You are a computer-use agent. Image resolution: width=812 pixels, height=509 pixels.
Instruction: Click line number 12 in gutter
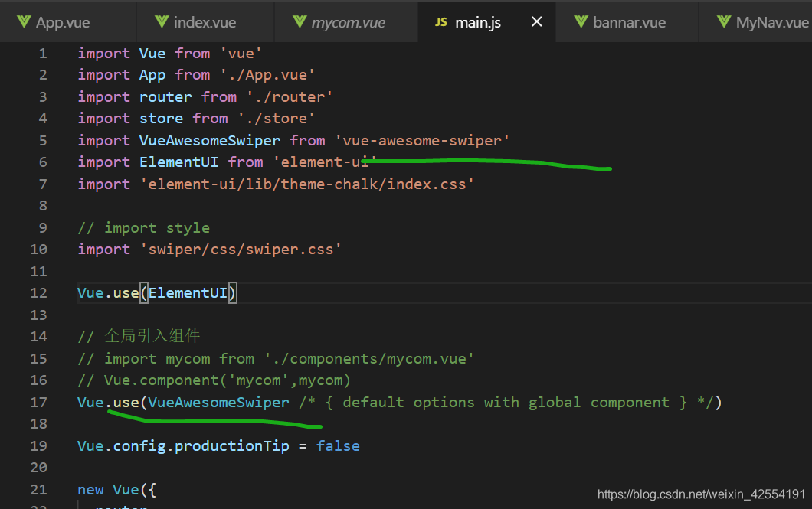[x=39, y=293]
